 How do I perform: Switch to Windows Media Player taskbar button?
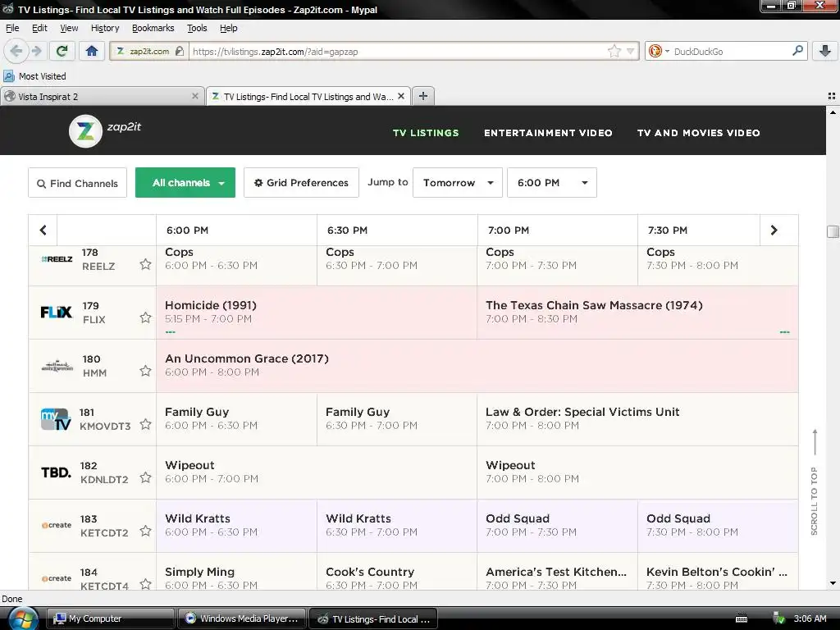pos(242,619)
